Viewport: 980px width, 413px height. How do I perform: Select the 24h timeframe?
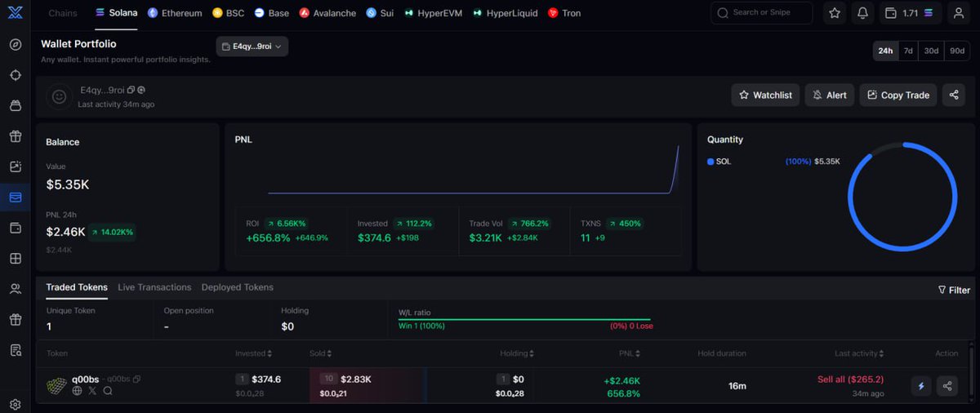tap(885, 51)
